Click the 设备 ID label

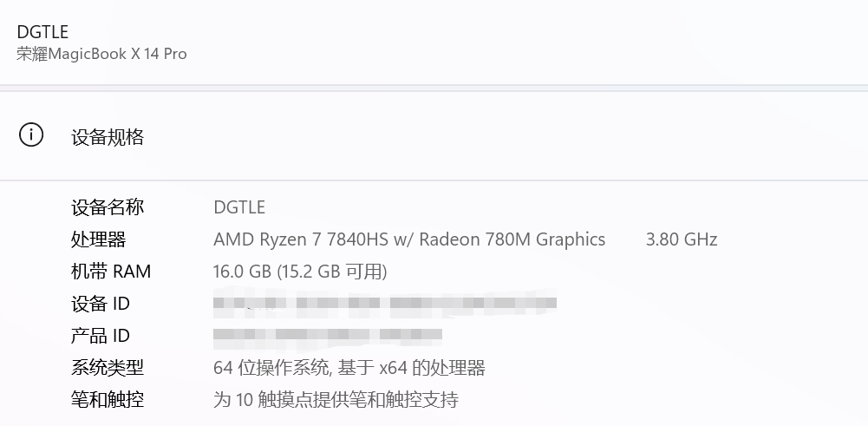pyautogui.click(x=101, y=304)
